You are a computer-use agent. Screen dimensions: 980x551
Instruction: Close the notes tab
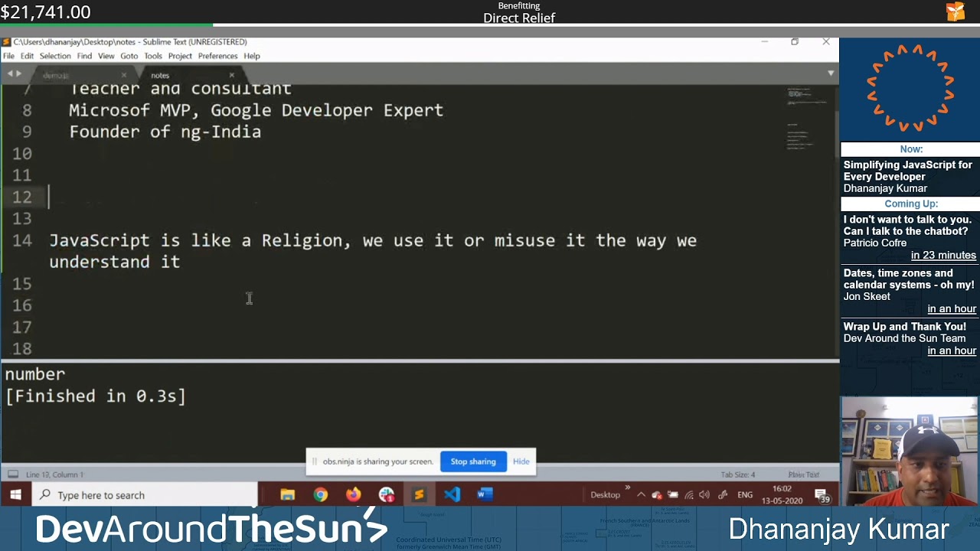pyautogui.click(x=231, y=75)
